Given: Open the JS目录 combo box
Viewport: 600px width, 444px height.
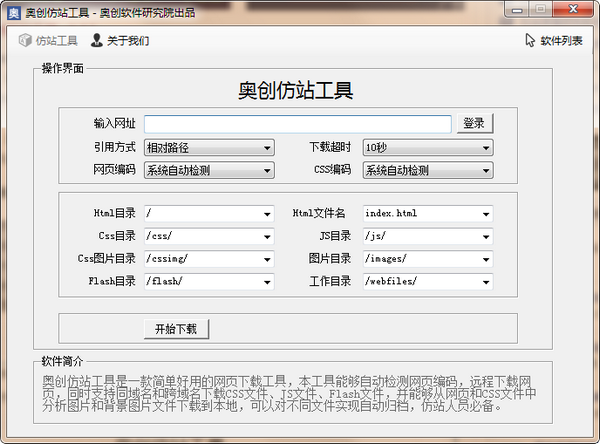Looking at the screenshot, I should coord(427,237).
